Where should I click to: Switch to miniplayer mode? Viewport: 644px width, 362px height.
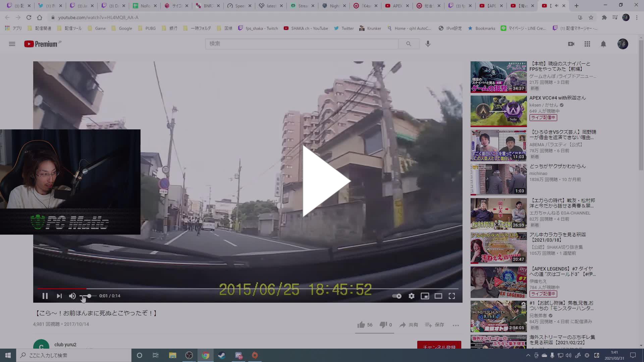point(425,296)
